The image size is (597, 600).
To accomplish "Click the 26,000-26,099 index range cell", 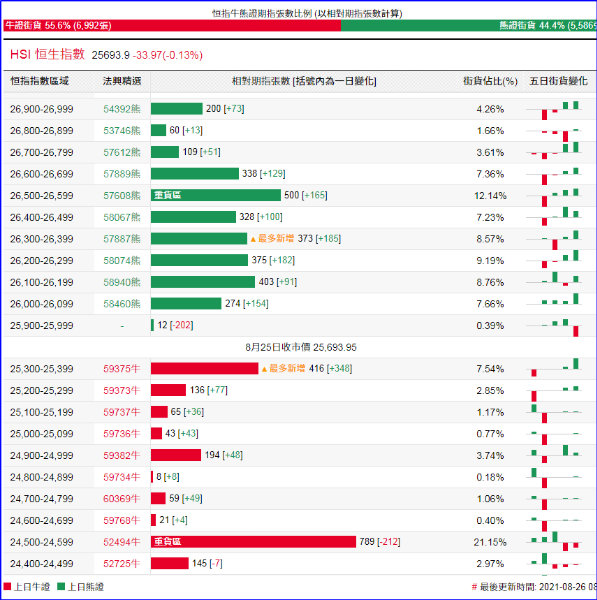I will [42, 304].
